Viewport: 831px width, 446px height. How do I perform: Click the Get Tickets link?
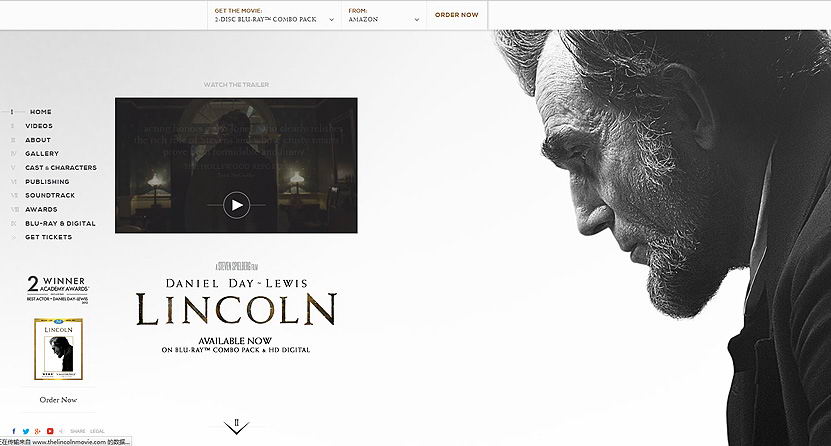(x=48, y=237)
